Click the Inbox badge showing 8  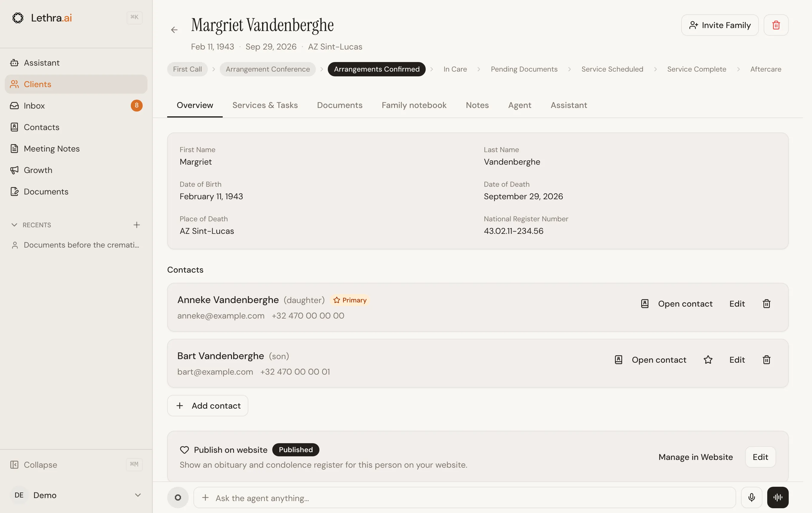click(x=136, y=105)
